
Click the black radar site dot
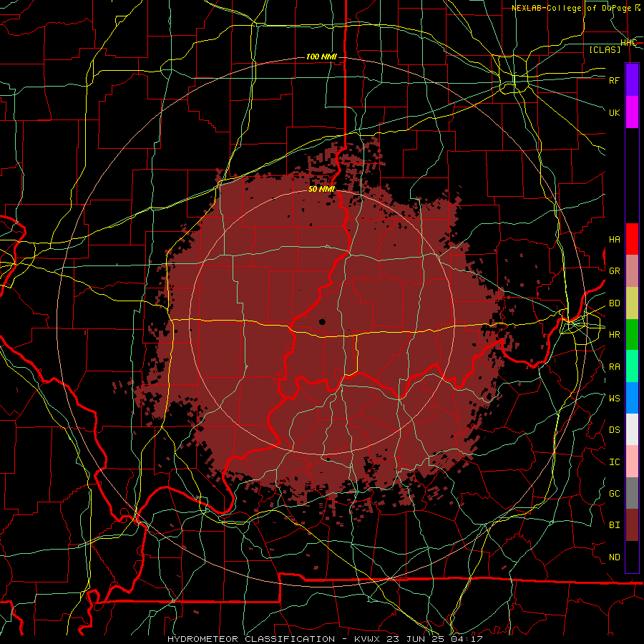(322, 321)
